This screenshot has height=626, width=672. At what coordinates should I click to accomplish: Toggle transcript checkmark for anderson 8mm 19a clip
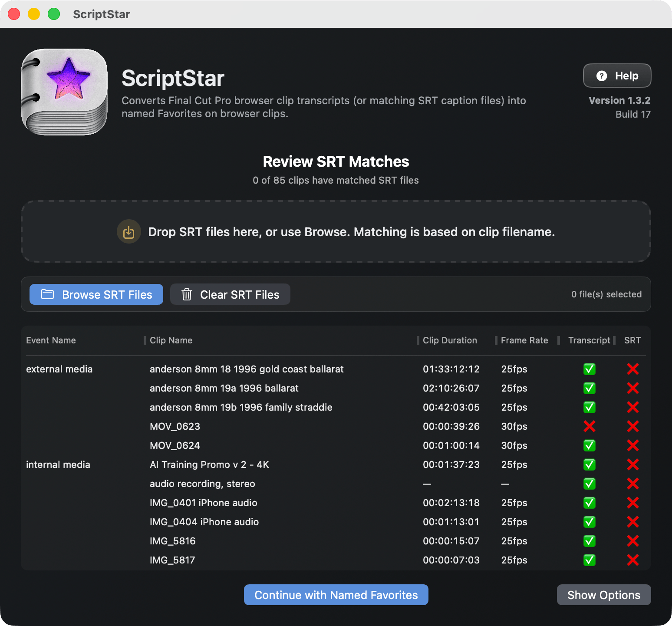point(589,388)
